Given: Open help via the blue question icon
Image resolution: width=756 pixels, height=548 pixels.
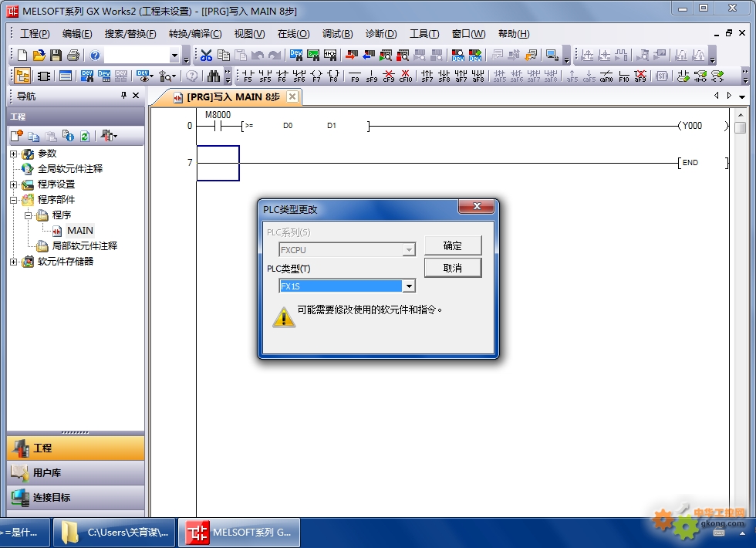Looking at the screenshot, I should [x=95, y=56].
